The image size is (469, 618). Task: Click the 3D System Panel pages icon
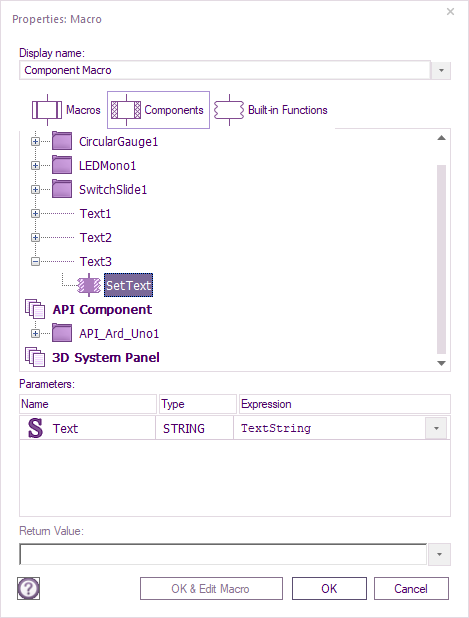click(x=35, y=357)
